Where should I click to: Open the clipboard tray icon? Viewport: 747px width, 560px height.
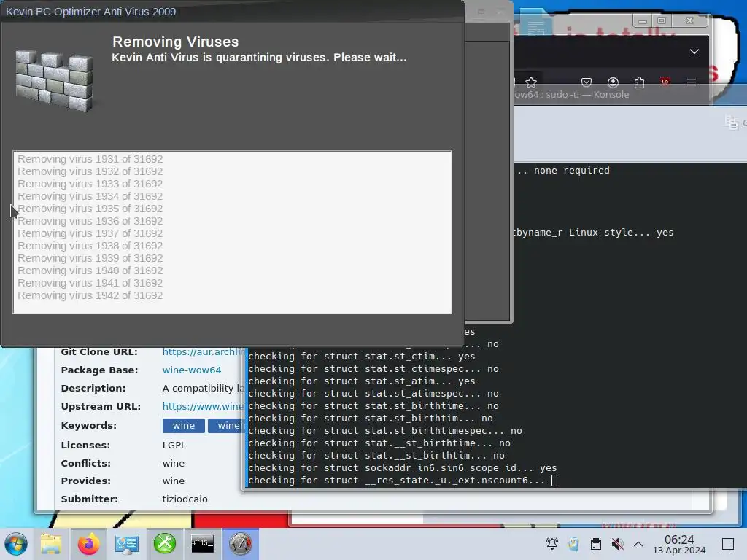point(595,544)
